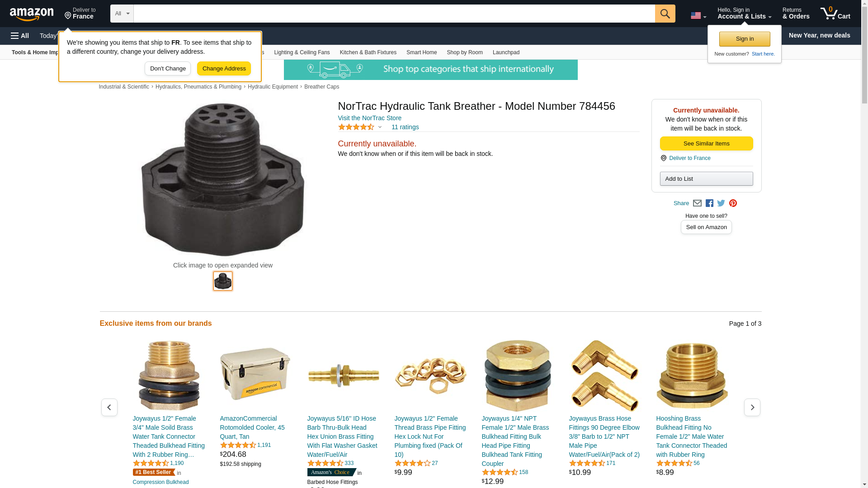Open the country flag language selector
The image size is (868, 488).
698,16
